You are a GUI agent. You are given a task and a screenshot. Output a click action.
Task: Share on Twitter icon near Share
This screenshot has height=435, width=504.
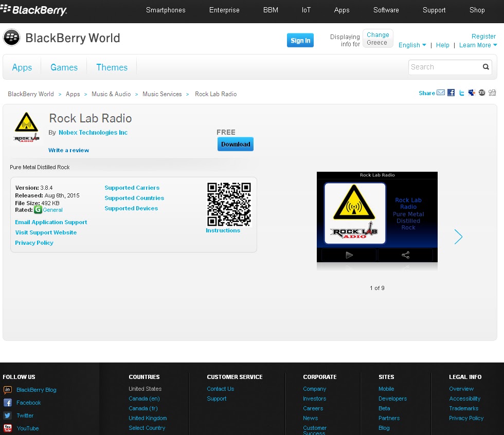tap(462, 93)
